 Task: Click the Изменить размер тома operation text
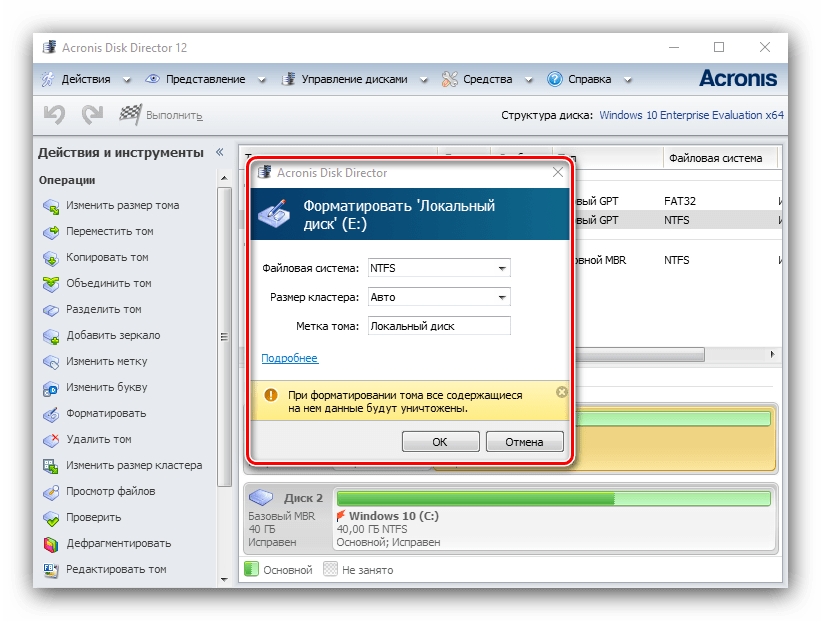tap(123, 205)
